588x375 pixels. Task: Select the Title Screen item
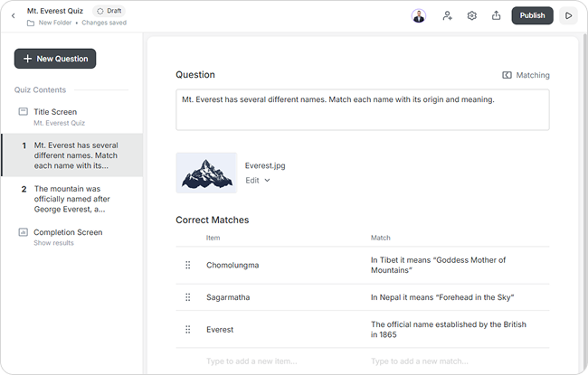point(72,117)
